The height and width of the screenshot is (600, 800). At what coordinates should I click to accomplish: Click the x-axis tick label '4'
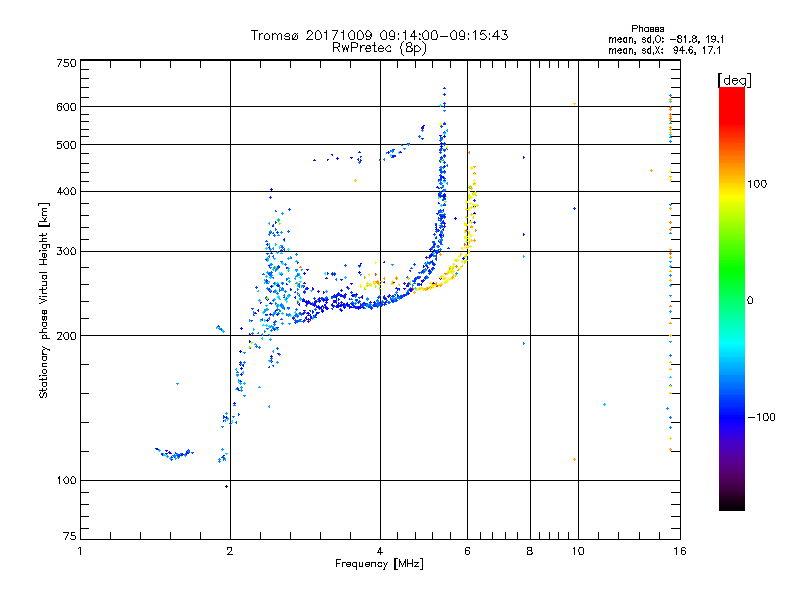coord(380,551)
